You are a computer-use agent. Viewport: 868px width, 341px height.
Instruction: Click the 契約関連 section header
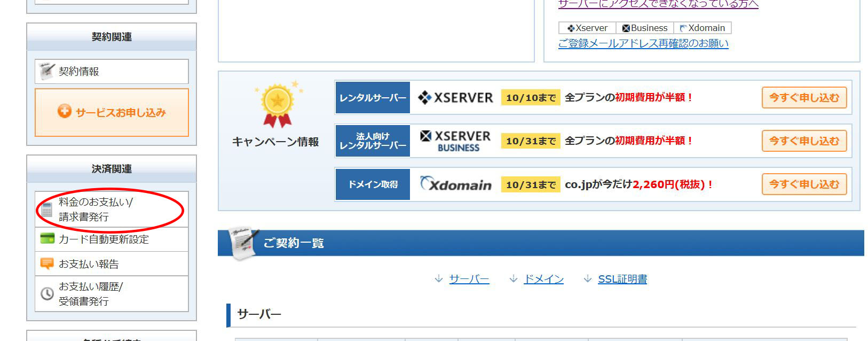[112, 37]
